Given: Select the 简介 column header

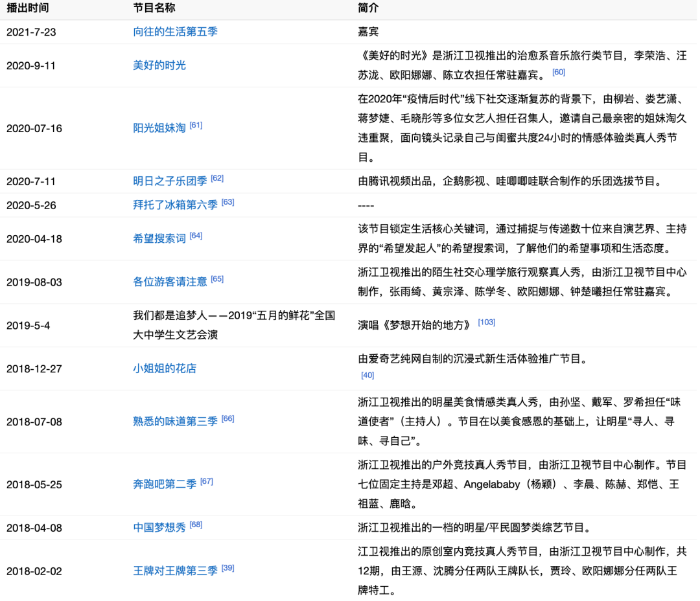Looking at the screenshot, I should (368, 8).
